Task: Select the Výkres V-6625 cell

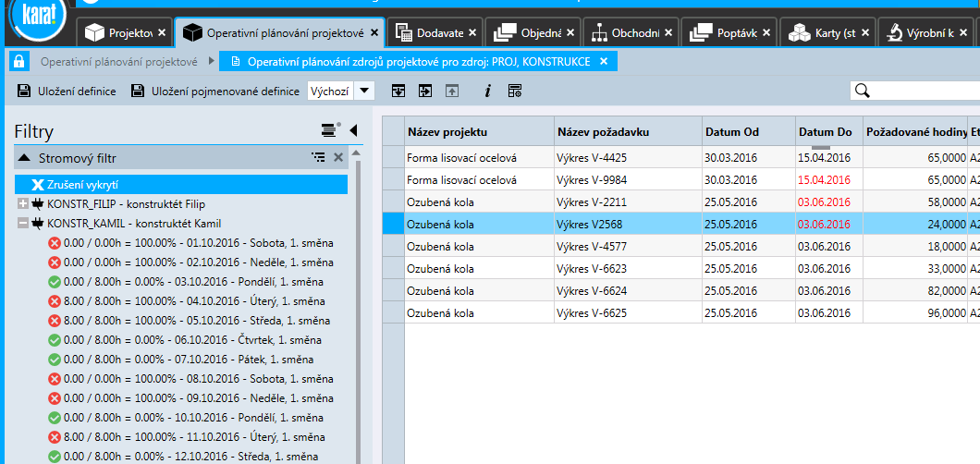Action: click(x=628, y=312)
